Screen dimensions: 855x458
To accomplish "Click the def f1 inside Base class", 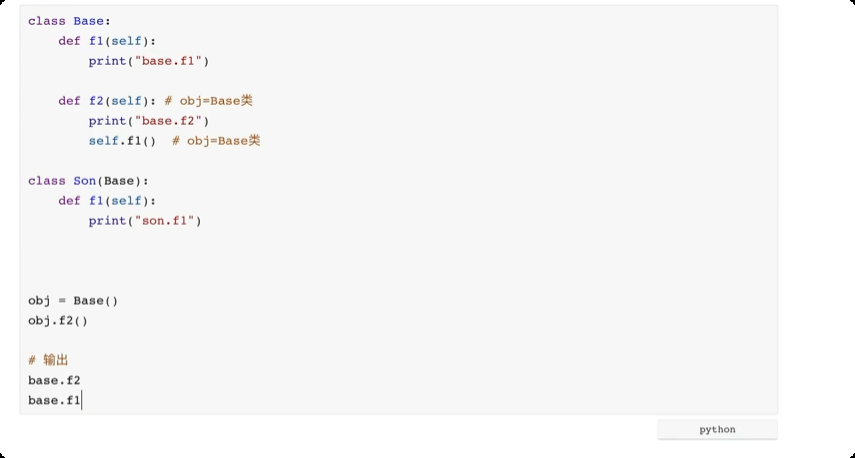I will pyautogui.click(x=107, y=41).
